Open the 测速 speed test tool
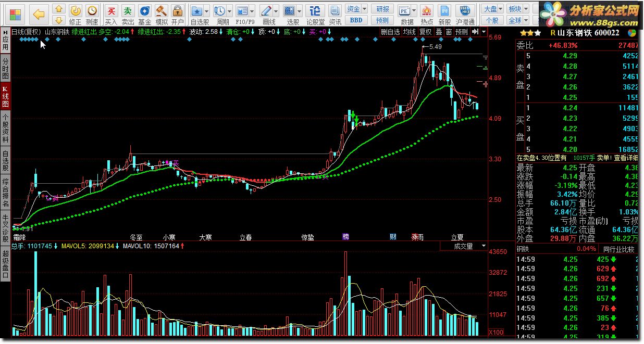Screen dimensions: 644x344 [x=92, y=15]
